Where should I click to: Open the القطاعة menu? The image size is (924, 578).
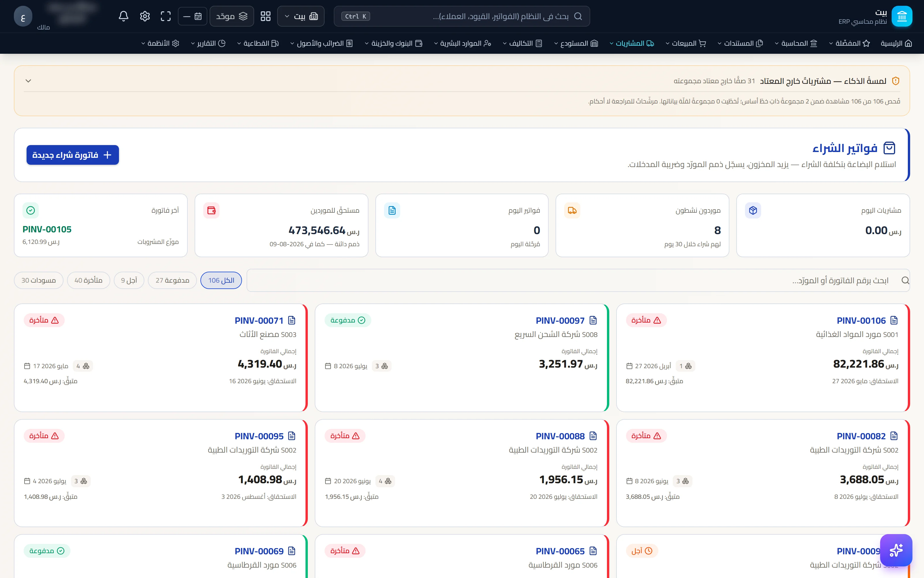coord(258,43)
